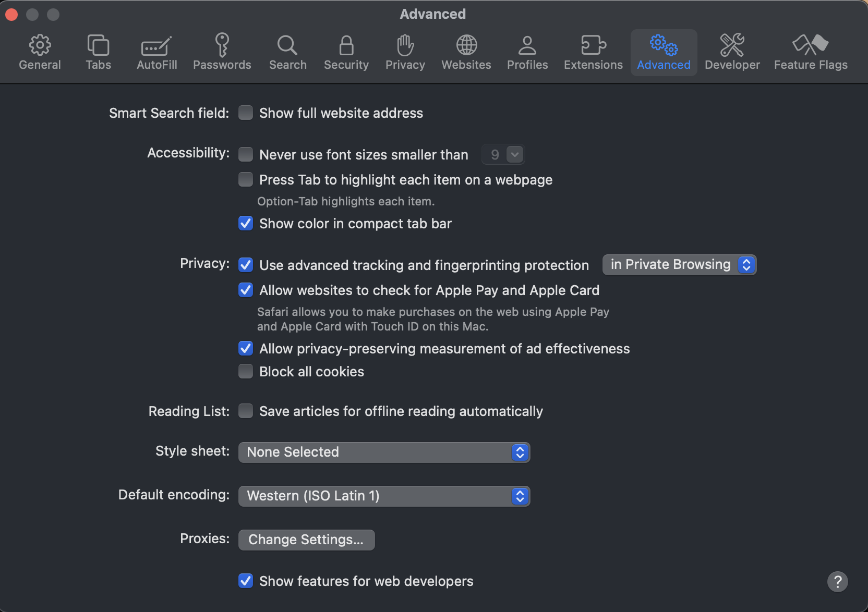Switch to the Profiles tab
The height and width of the screenshot is (612, 868).
[527, 52]
